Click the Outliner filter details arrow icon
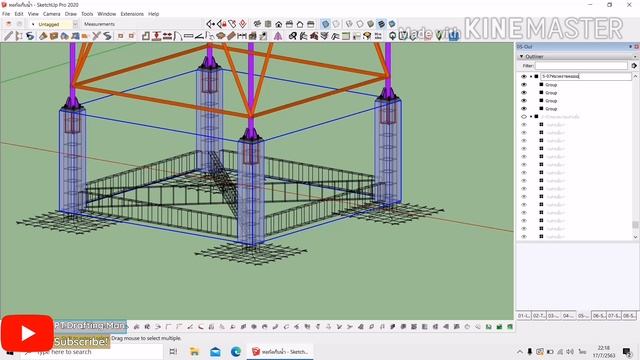640x360 pixels. [634, 65]
